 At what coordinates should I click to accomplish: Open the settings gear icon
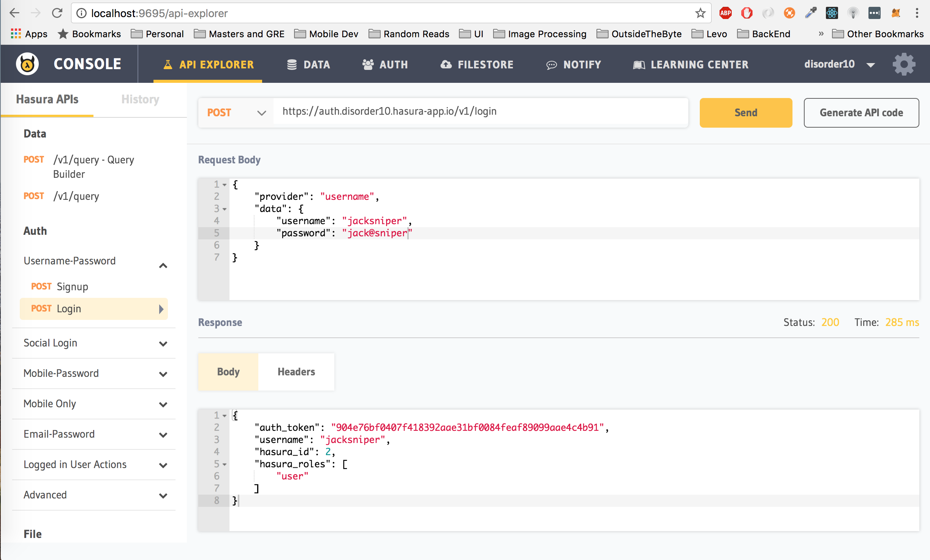click(904, 64)
